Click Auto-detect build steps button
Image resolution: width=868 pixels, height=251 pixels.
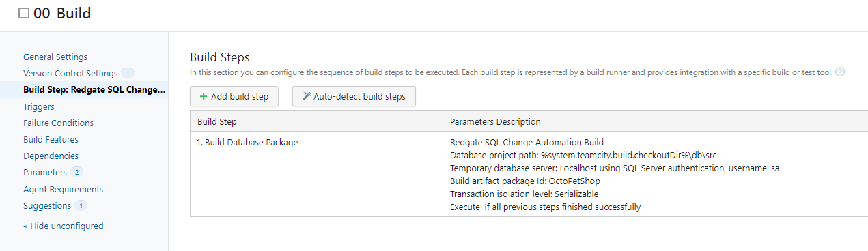[x=354, y=97]
